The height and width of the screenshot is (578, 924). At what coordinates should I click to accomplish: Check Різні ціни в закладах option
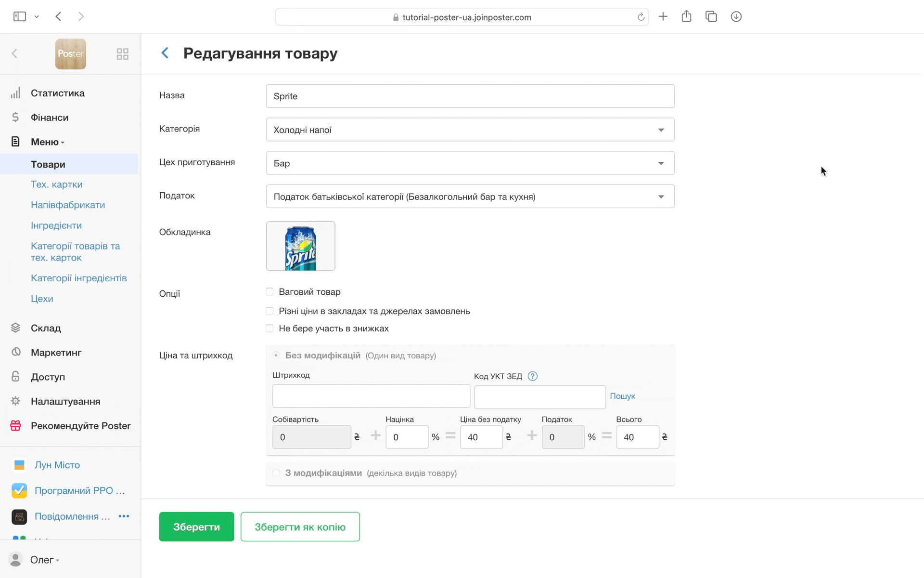(x=269, y=311)
